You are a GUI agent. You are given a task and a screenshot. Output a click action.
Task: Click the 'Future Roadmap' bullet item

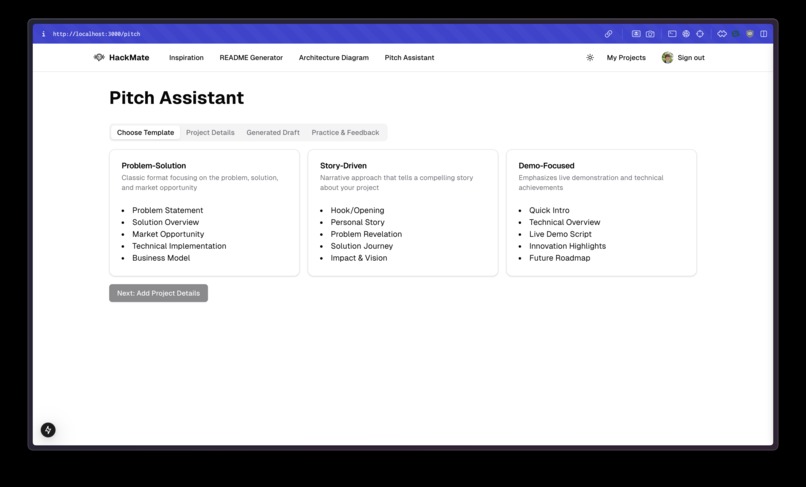click(x=559, y=258)
